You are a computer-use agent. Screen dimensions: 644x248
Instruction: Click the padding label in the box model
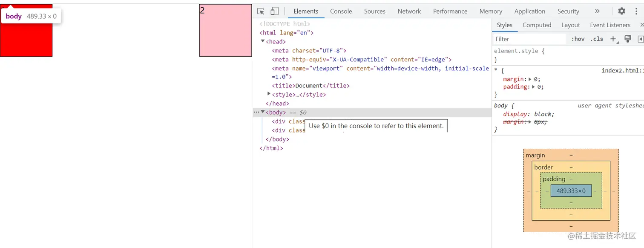pos(554,179)
